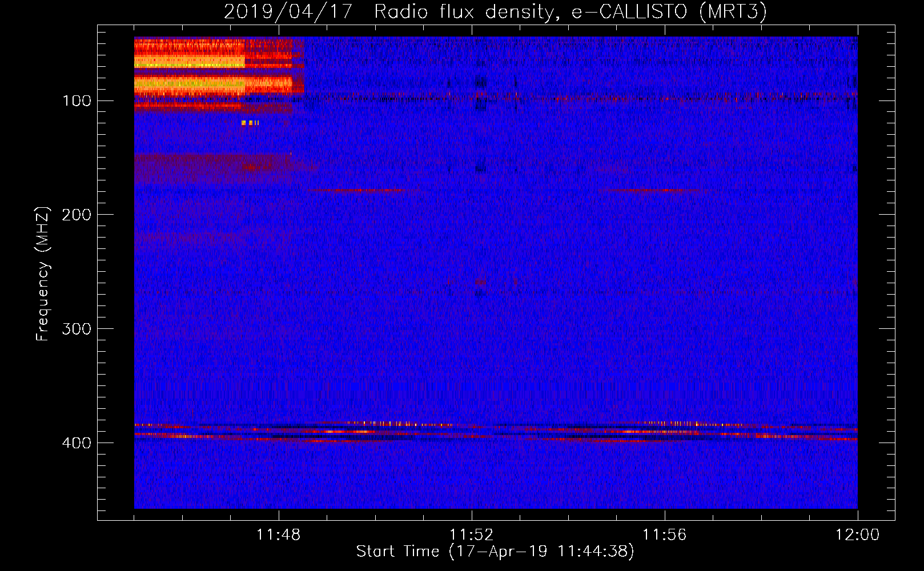Click the bright yellow burst band near 90 MHz
The image size is (924, 571).
click(x=190, y=85)
